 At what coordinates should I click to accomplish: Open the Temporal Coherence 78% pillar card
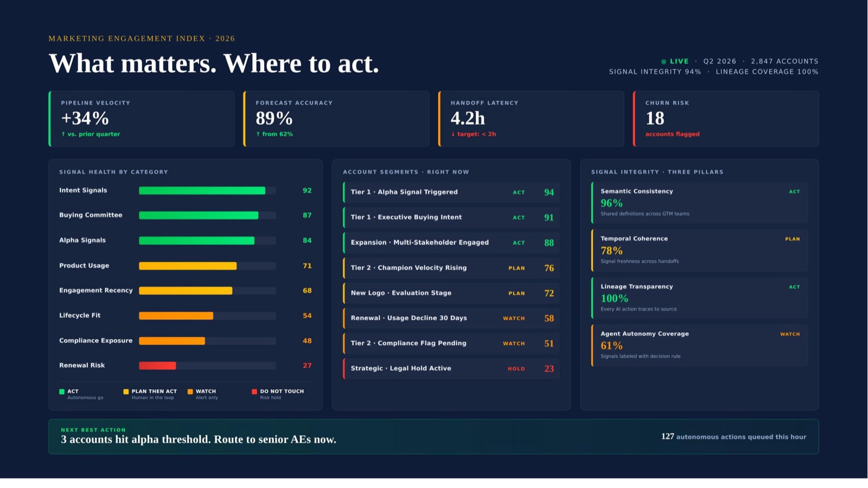[699, 250]
